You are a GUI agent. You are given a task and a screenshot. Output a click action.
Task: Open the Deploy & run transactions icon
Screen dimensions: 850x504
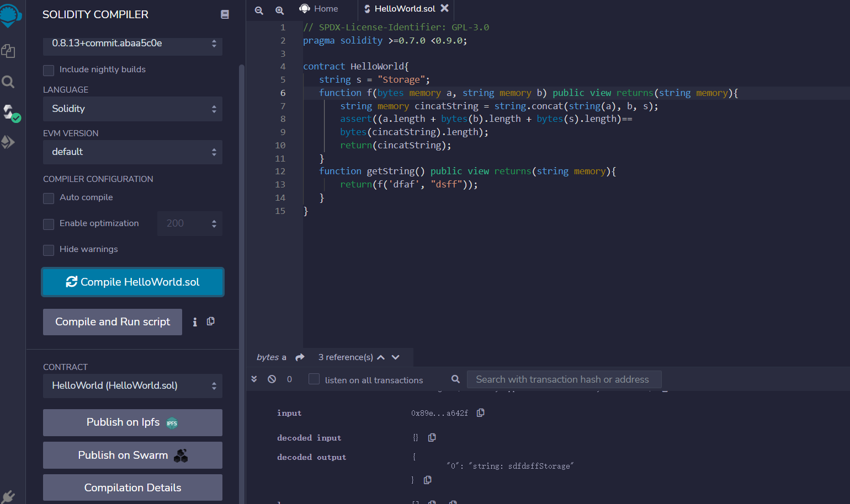coord(8,142)
